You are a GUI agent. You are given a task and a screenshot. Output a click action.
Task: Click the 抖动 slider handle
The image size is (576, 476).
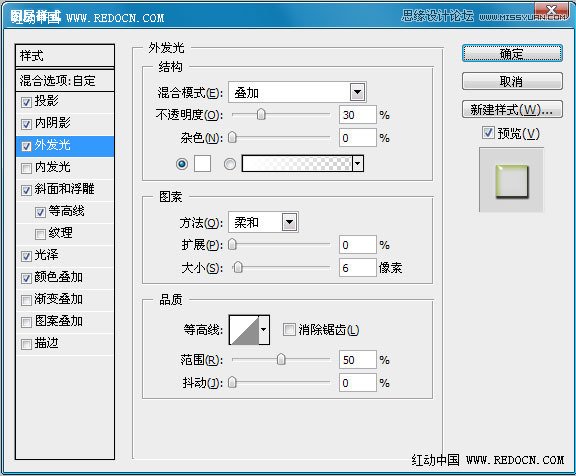tap(232, 383)
